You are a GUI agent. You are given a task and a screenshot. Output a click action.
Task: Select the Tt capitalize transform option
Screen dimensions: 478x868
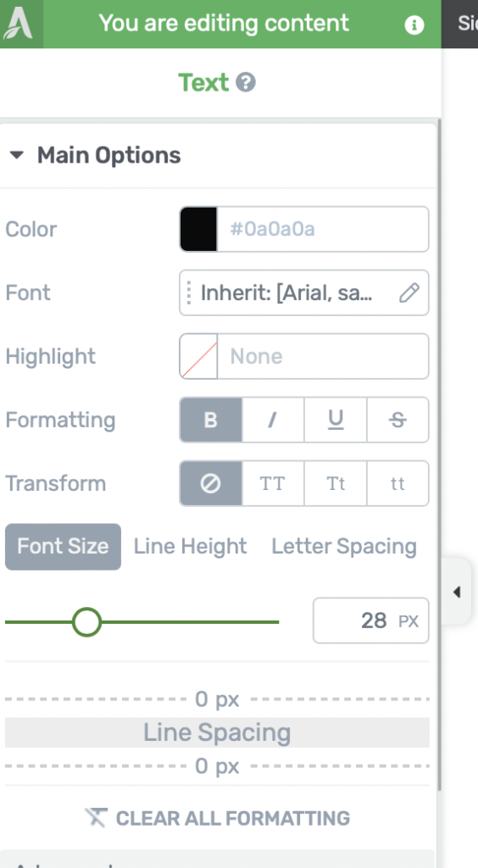[336, 483]
